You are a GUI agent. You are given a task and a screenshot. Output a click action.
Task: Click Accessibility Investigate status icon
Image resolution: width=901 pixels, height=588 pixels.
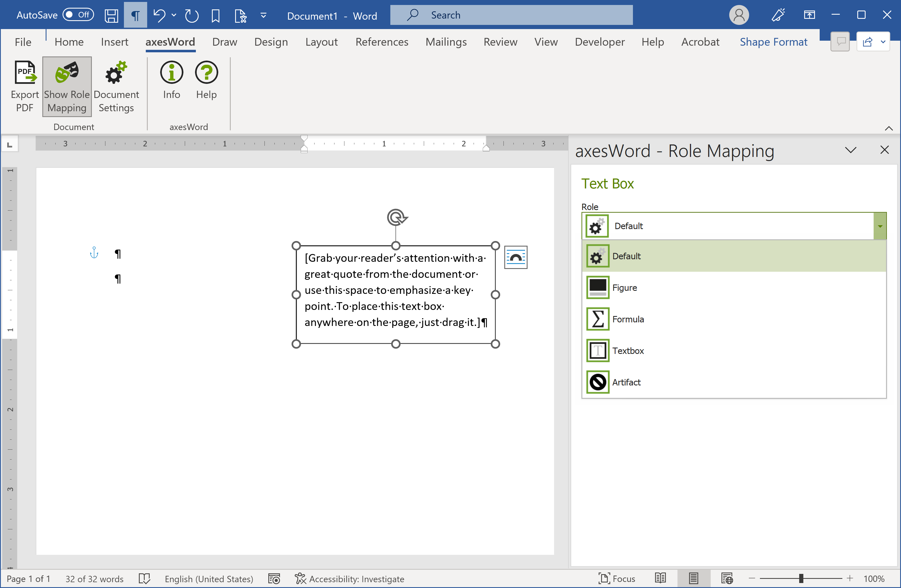300,579
